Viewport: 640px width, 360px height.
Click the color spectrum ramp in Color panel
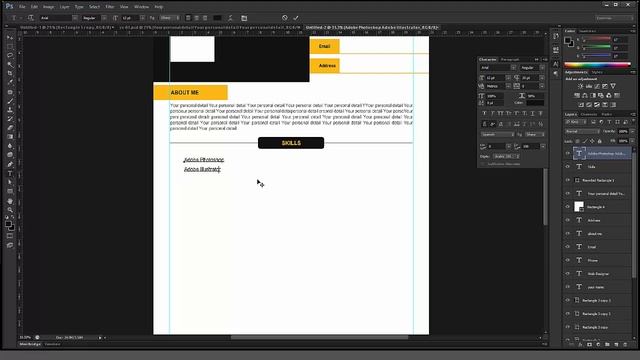click(x=598, y=64)
